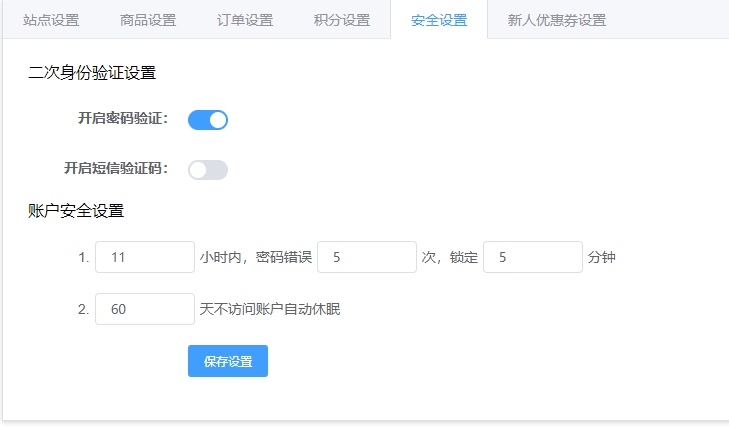Image resolution: width=729 pixels, height=429 pixels.
Task: Open the 站点设置 tab
Action: pos(51,20)
